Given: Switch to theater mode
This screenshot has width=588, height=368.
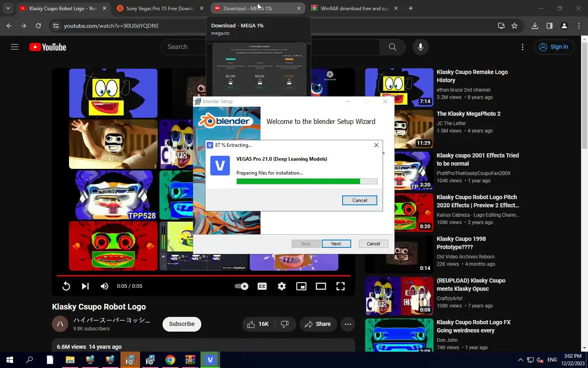Looking at the screenshot, I should [x=321, y=286].
